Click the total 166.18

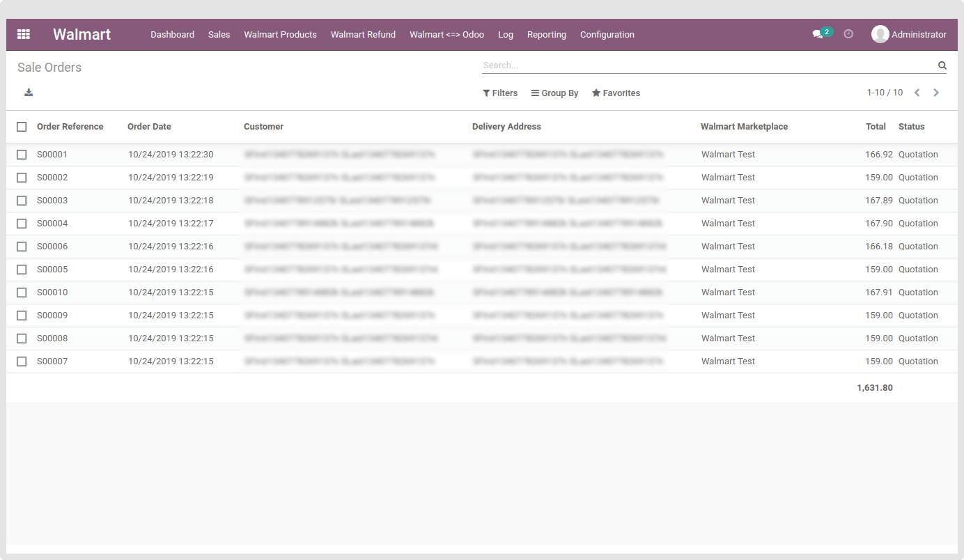[x=879, y=247]
